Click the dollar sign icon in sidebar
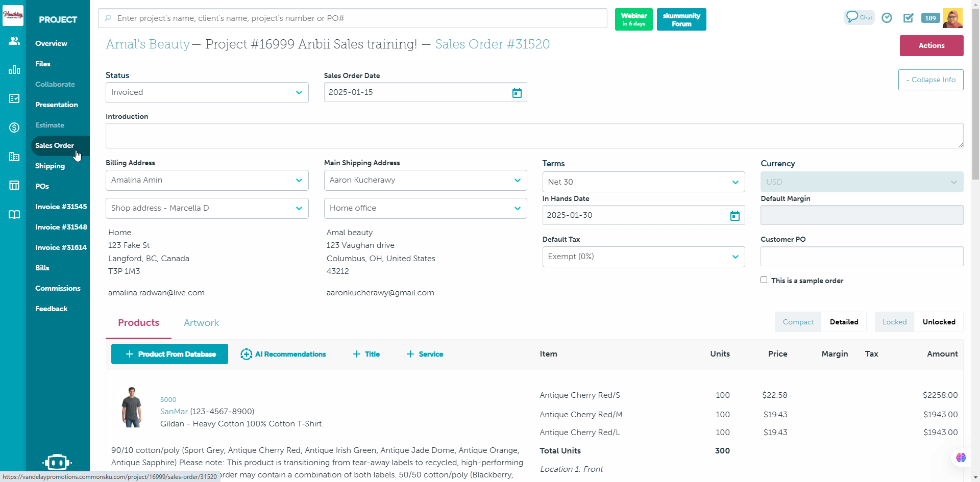The width and height of the screenshot is (980, 482). 14,128
